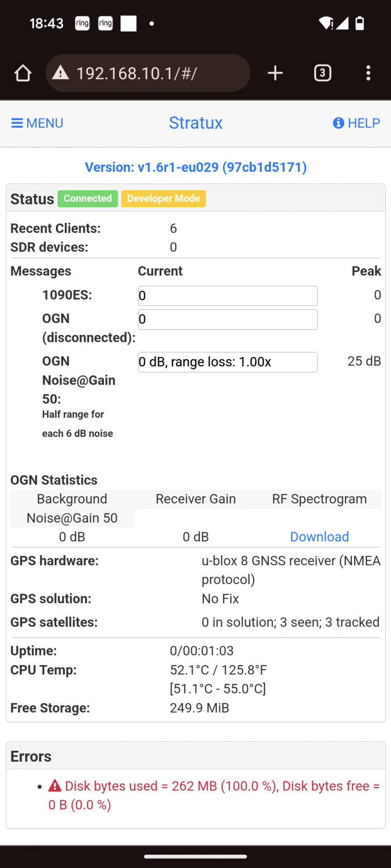This screenshot has width=391, height=868.
Task: Click the Background Noise@Gain 50 header
Action: (x=72, y=509)
